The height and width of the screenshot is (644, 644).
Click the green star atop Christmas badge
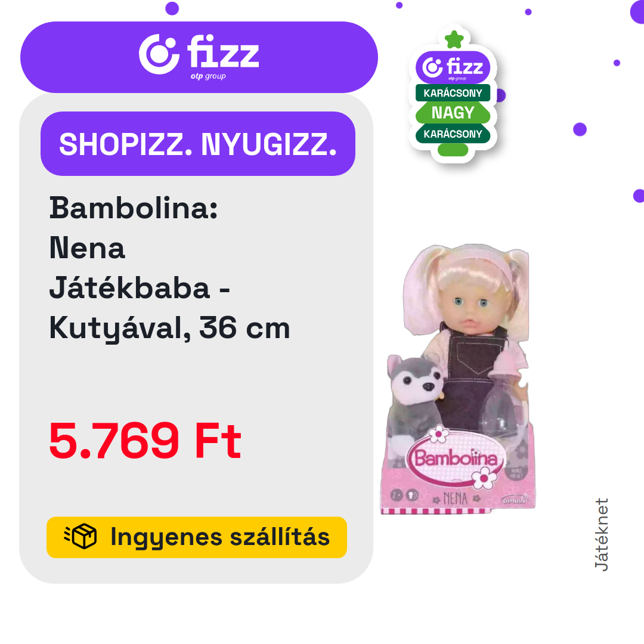(454, 39)
